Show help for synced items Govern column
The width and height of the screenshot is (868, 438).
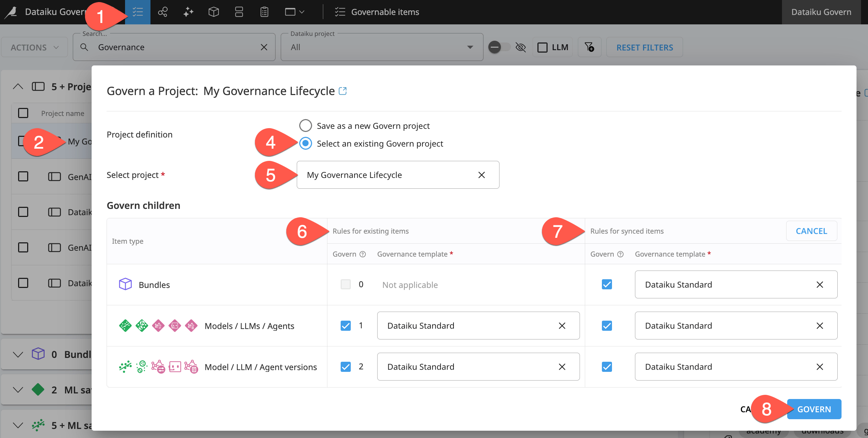[620, 254]
